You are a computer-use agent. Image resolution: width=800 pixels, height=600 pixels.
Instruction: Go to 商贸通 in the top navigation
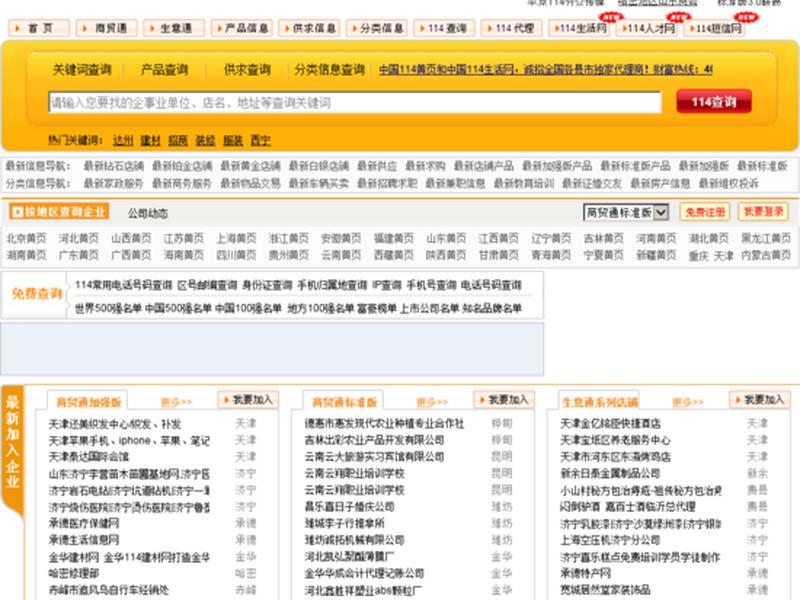click(x=107, y=28)
